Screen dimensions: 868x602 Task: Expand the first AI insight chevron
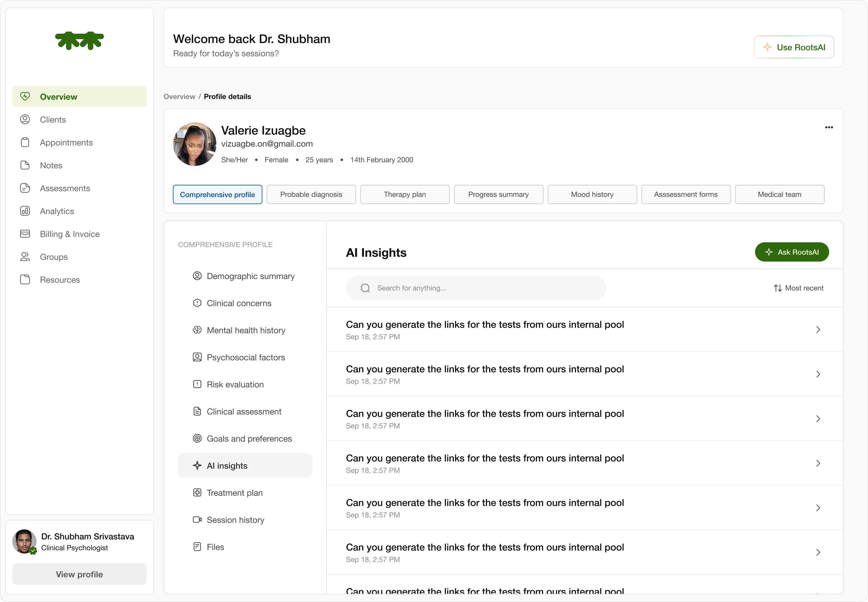coord(818,330)
